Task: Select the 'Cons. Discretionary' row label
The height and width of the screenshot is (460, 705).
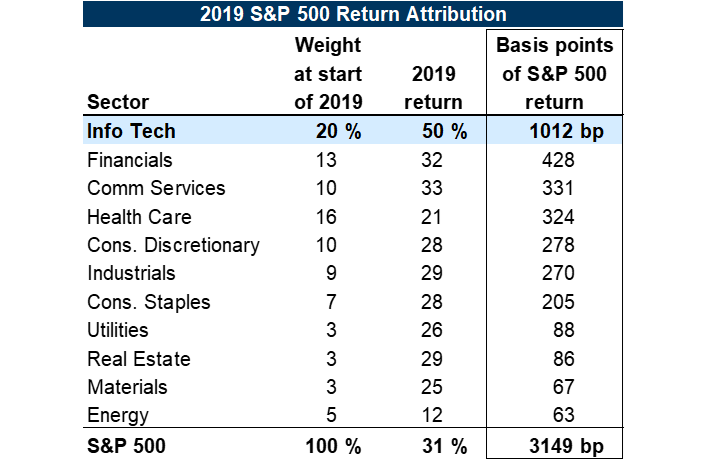Action: 173,245
